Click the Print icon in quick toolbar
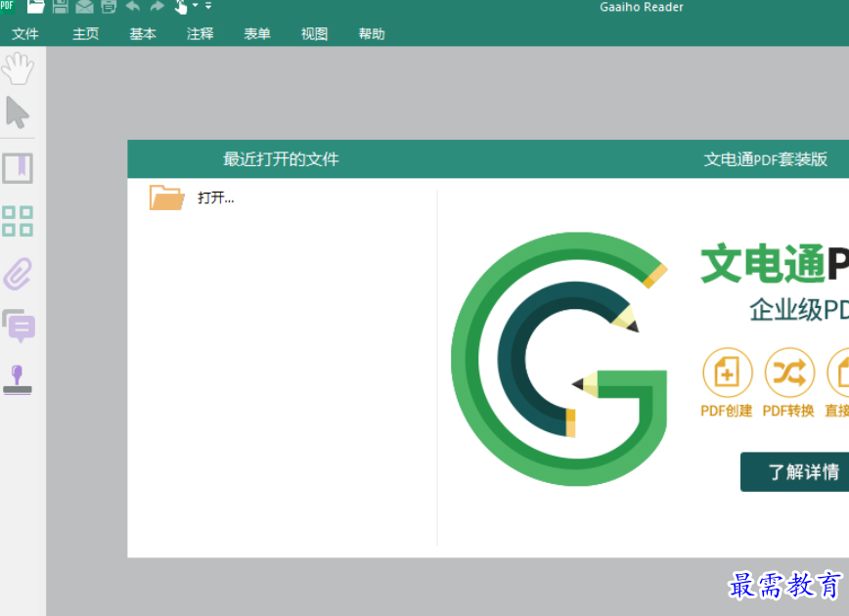 click(109, 7)
